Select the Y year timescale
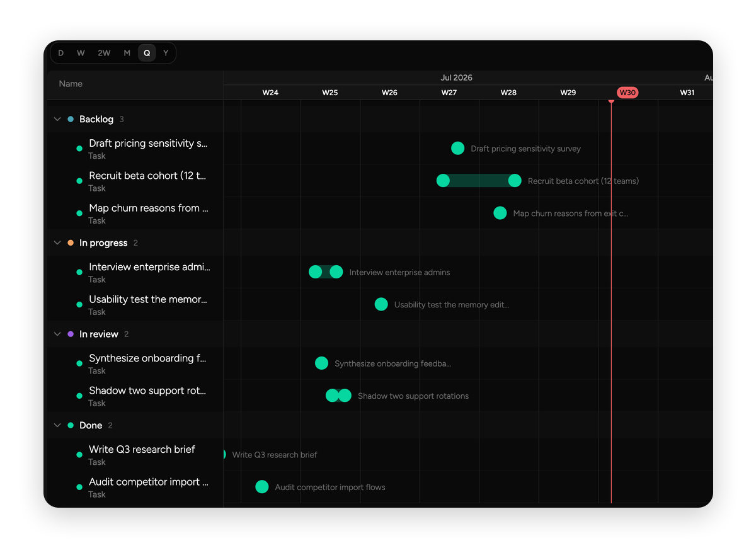The width and height of the screenshot is (756, 548). (166, 53)
